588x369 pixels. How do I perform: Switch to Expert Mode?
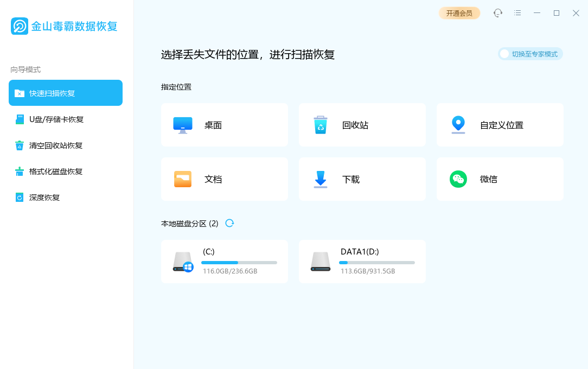point(530,54)
